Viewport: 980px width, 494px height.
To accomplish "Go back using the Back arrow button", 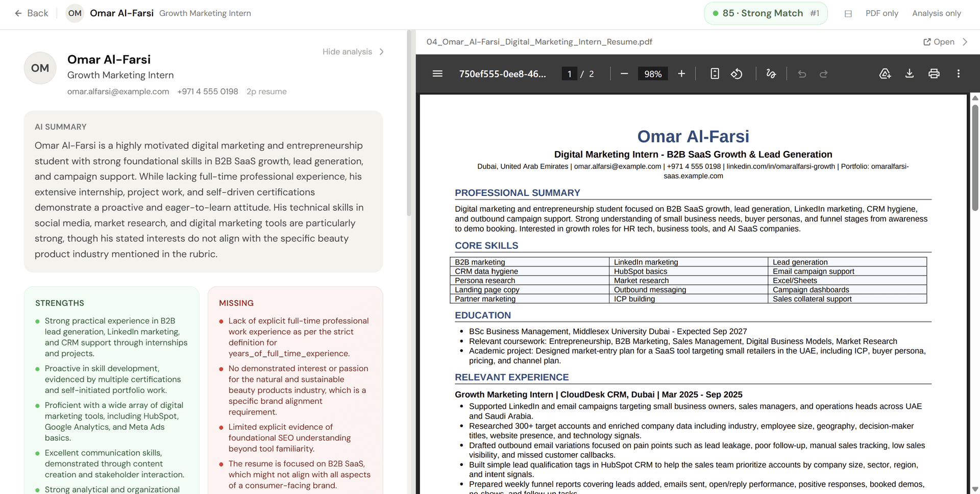I will 31,13.
